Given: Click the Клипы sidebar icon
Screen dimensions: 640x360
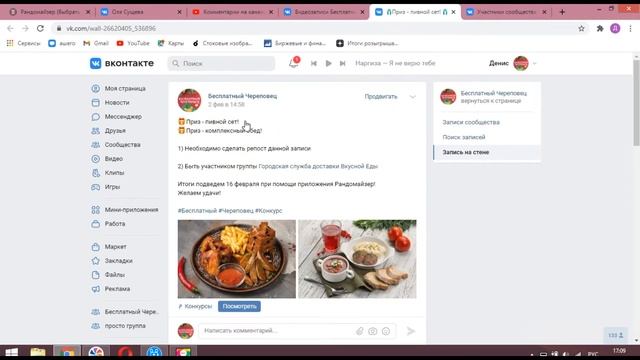Looking at the screenshot, I should pos(96,173).
